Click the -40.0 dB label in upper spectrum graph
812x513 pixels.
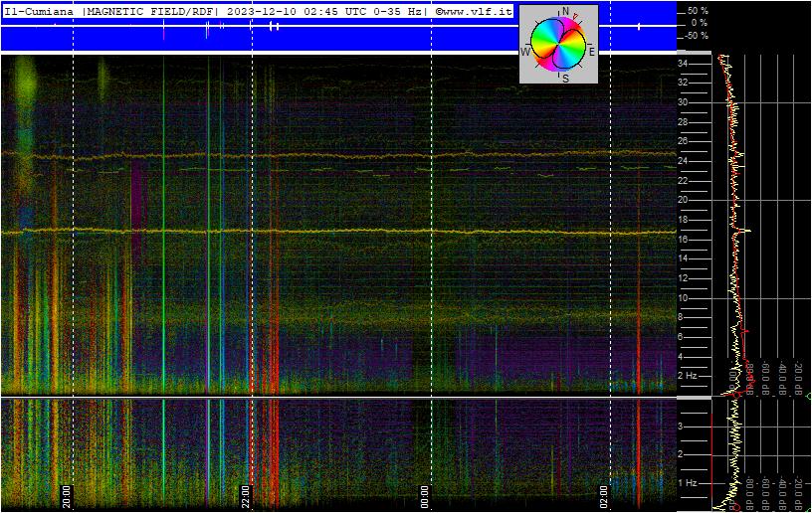(x=782, y=380)
